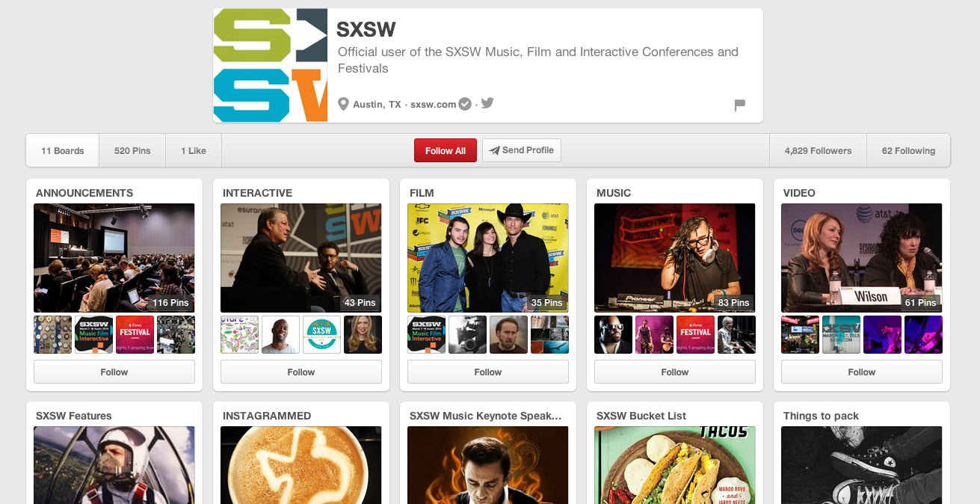Screen dimensions: 980x504
Task: Open the VIDEO cover with 61 Pins
Action: coord(862,258)
